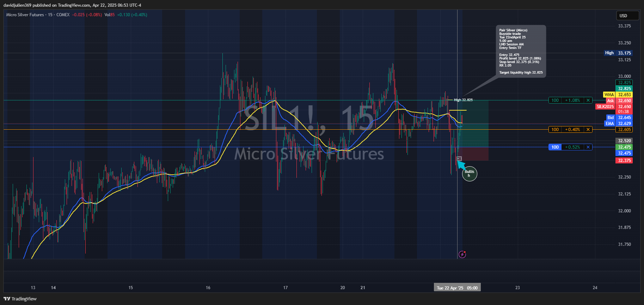Open the TradingView logo link

[x=20, y=299]
